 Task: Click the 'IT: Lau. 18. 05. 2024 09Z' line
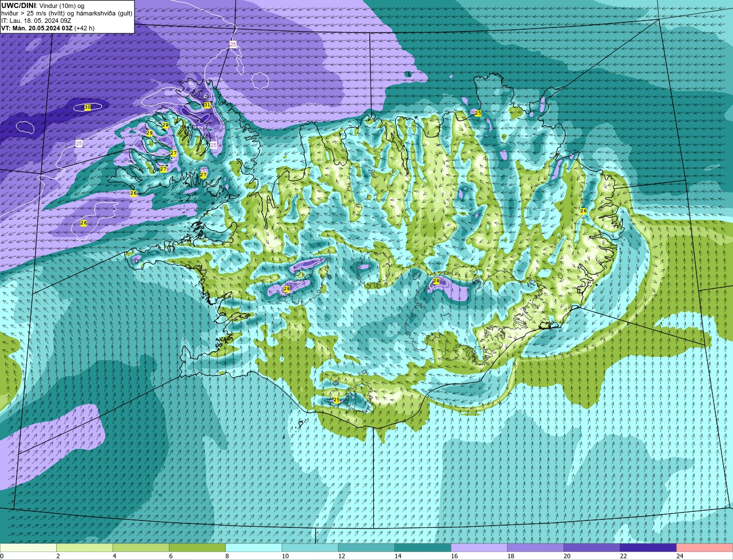pyautogui.click(x=36, y=20)
